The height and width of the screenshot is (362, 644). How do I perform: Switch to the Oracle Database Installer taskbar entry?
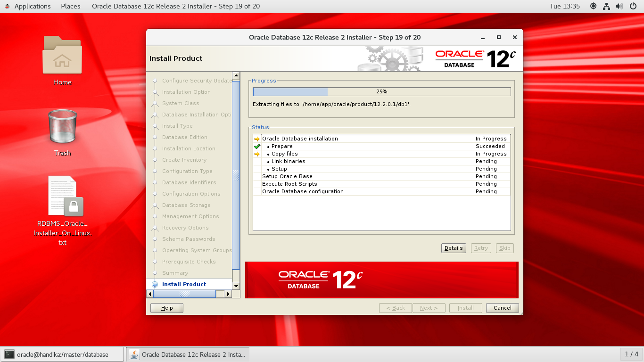188,354
